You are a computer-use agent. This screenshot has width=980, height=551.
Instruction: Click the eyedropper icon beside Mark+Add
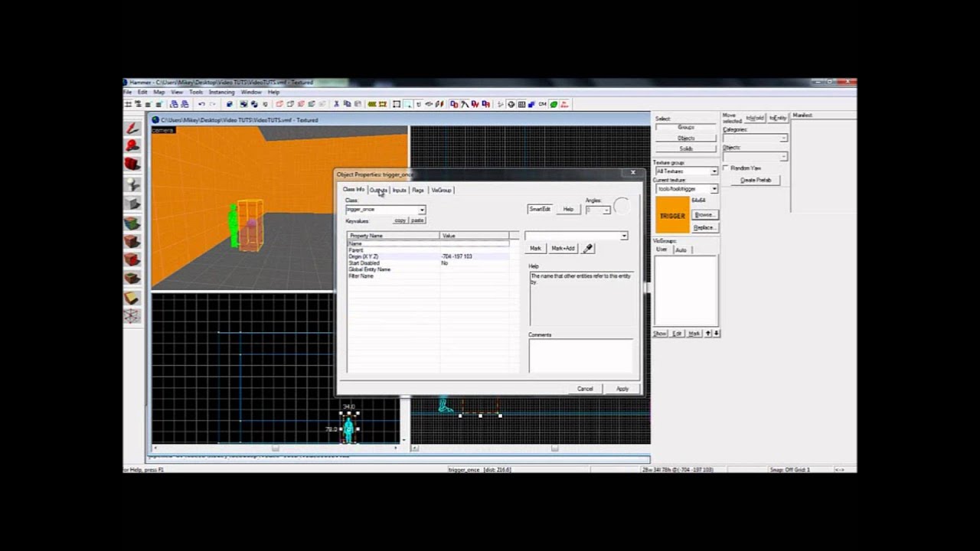click(588, 248)
